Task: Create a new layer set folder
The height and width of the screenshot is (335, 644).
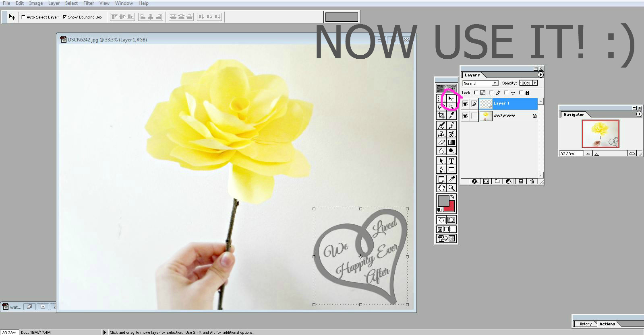Action: 497,181
